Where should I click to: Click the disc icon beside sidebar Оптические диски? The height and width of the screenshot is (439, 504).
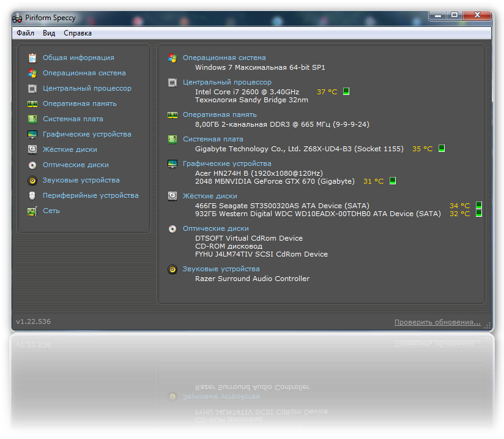32,165
